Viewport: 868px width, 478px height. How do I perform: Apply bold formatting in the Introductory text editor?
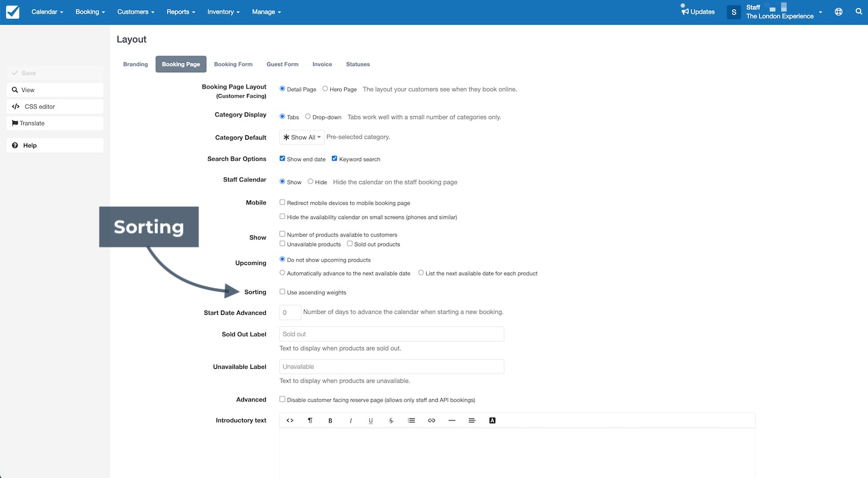[x=330, y=420]
